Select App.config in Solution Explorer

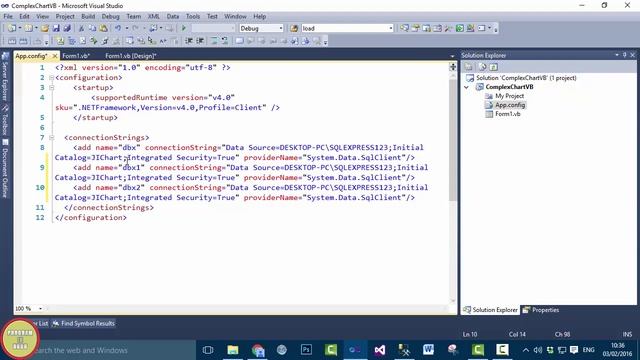pos(510,105)
